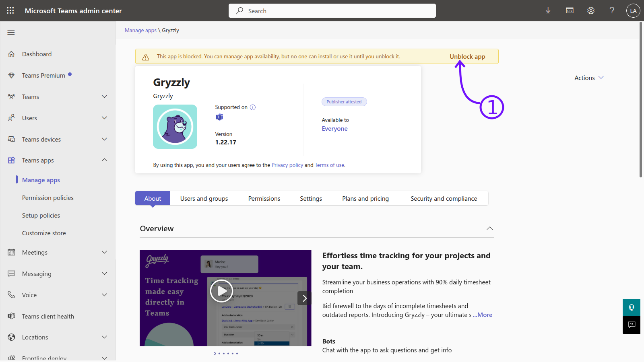Click the Unblock app button
The height and width of the screenshot is (362, 644).
(x=467, y=57)
